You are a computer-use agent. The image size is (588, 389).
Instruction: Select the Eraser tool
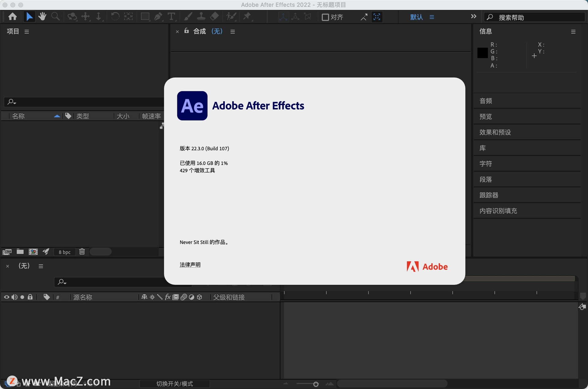pos(214,17)
